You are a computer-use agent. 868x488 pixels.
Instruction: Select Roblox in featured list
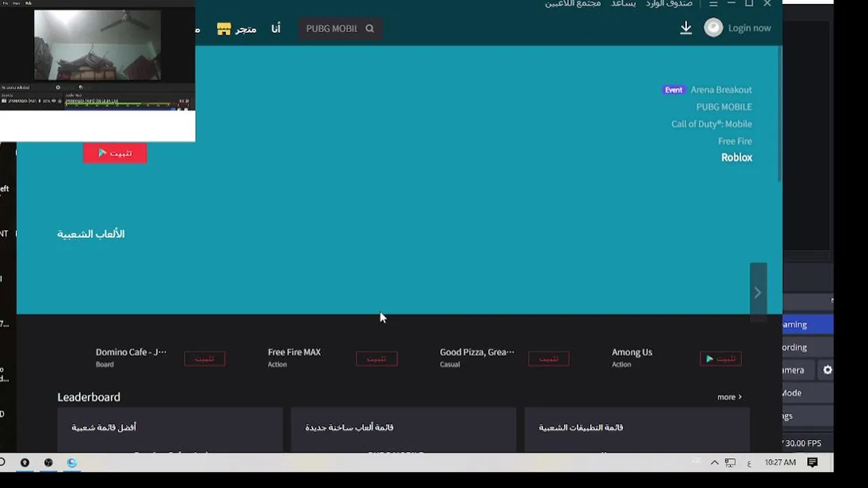point(736,157)
